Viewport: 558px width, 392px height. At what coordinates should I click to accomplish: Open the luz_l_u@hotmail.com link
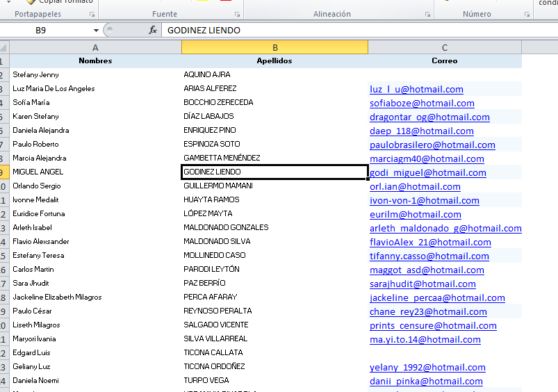click(416, 89)
